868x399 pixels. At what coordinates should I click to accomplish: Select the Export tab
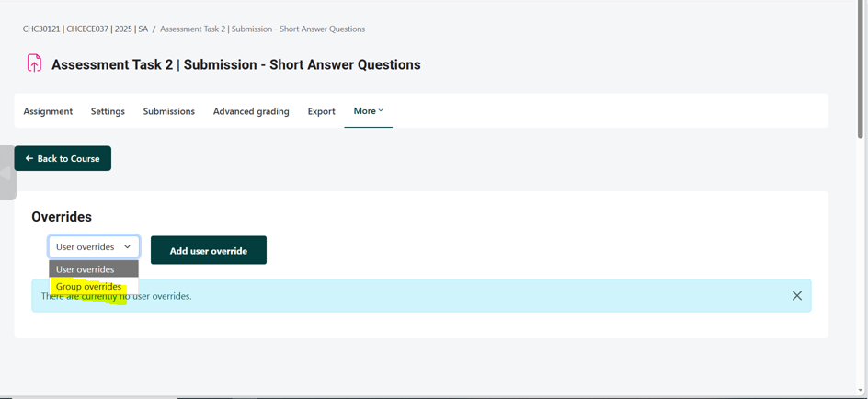[x=321, y=111]
